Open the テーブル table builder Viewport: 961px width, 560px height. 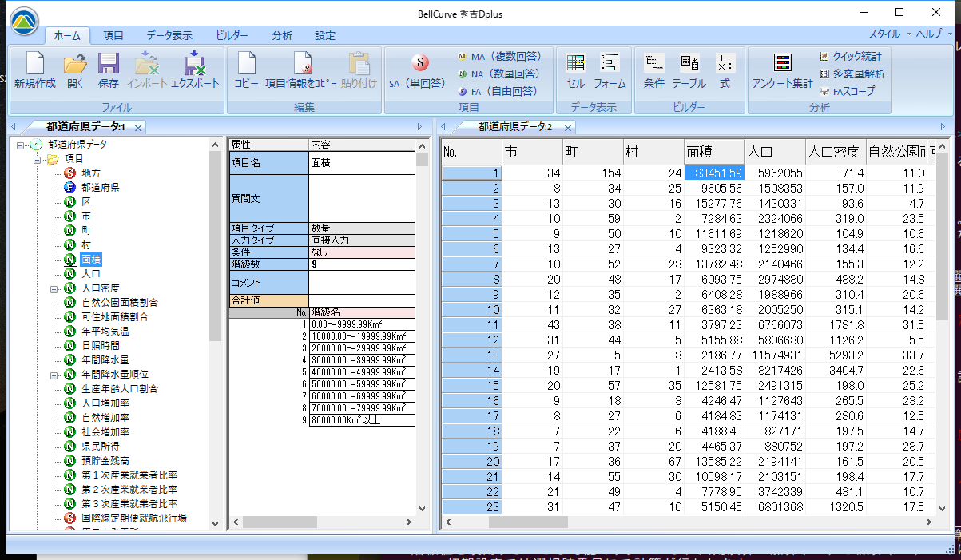[x=689, y=69]
